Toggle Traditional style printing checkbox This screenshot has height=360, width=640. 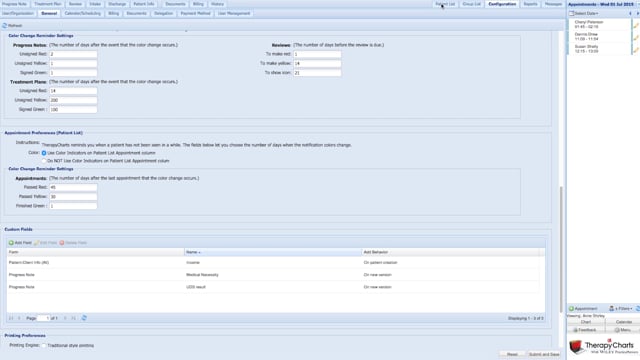44,346
